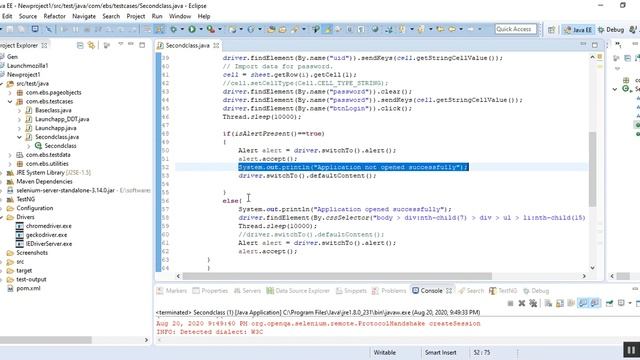Select the Maven Dependencies library

44,182
